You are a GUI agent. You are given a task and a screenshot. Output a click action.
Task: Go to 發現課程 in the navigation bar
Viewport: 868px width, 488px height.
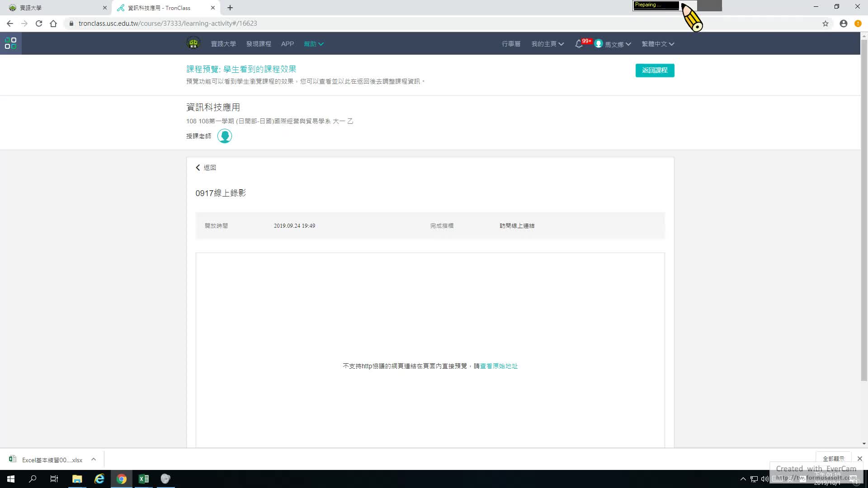click(259, 44)
